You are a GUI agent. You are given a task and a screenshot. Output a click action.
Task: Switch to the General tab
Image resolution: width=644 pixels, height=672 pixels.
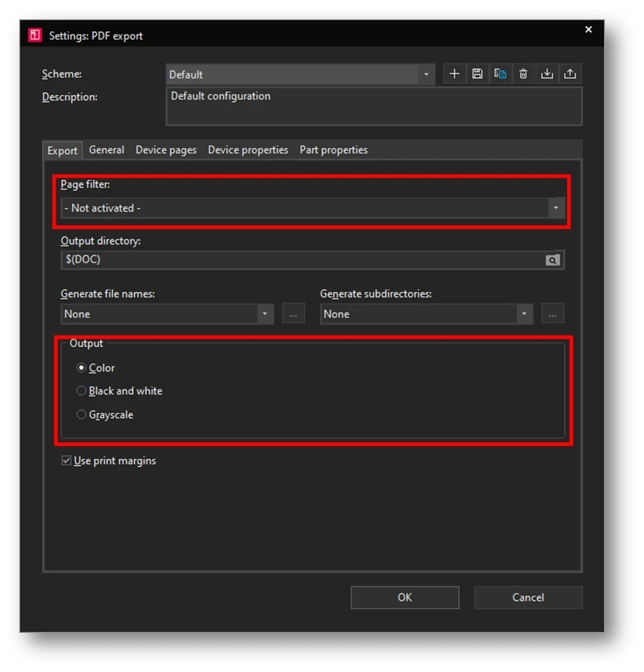[106, 150]
